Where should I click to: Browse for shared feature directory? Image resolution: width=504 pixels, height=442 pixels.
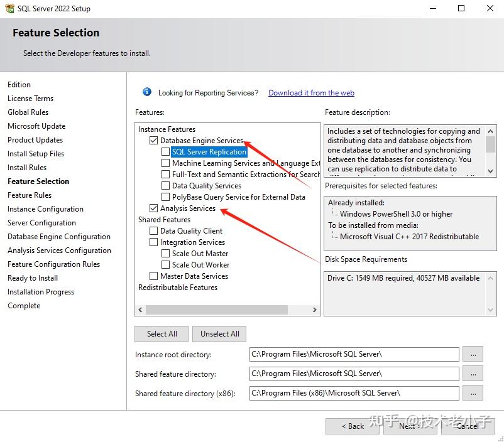coord(473,374)
